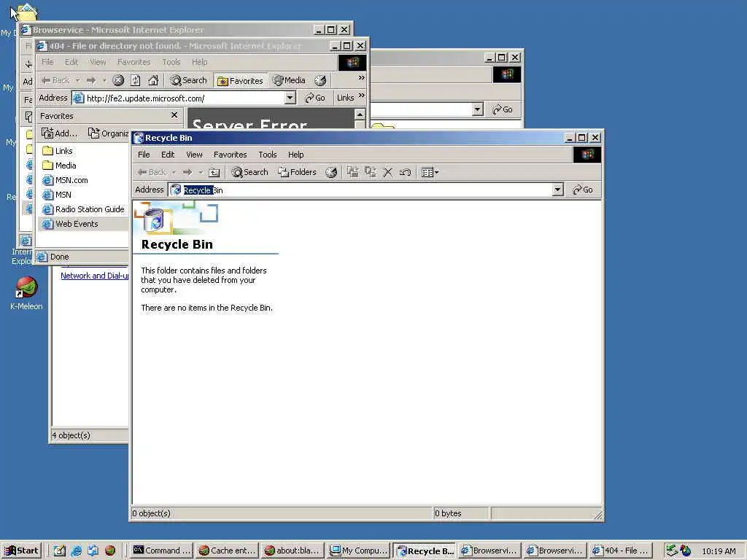Viewport: 747px width, 560px height.
Task: Click Forward arrow in Recycle Bin window
Action: tap(187, 172)
